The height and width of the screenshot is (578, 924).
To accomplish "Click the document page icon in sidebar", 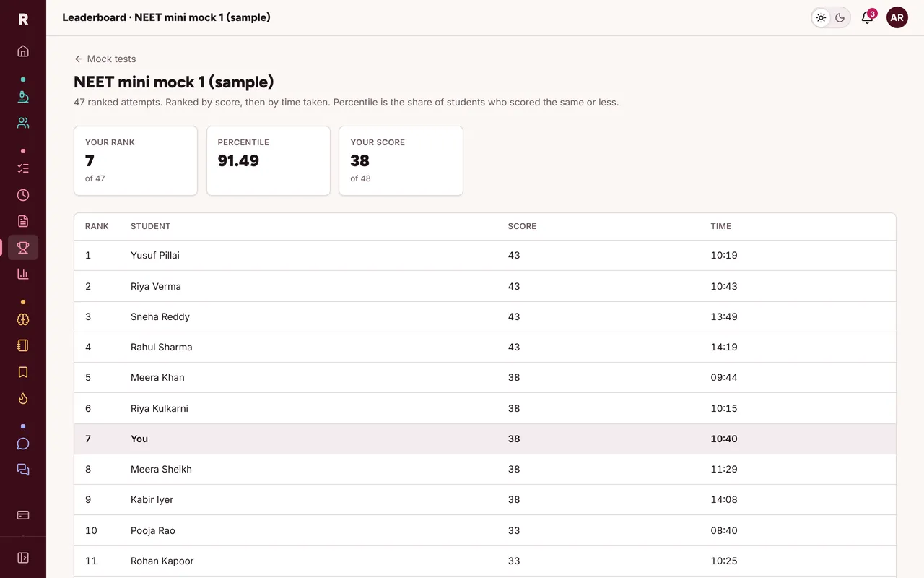I will [x=23, y=221].
